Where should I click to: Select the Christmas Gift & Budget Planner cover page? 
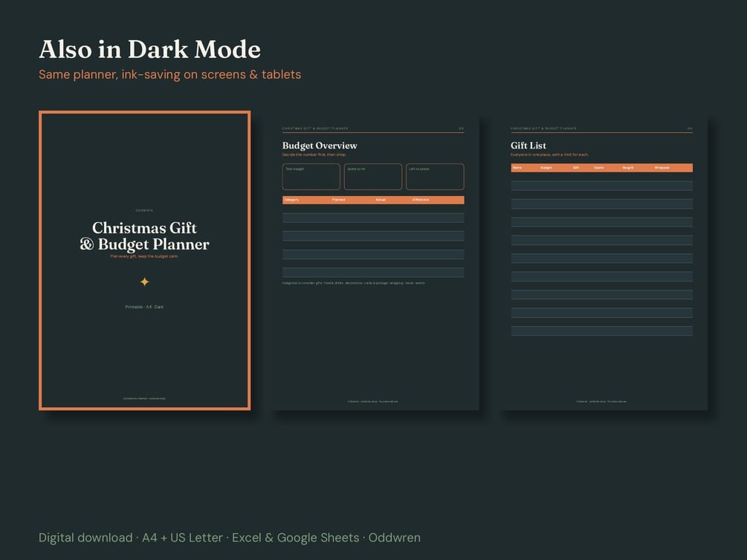click(145, 261)
